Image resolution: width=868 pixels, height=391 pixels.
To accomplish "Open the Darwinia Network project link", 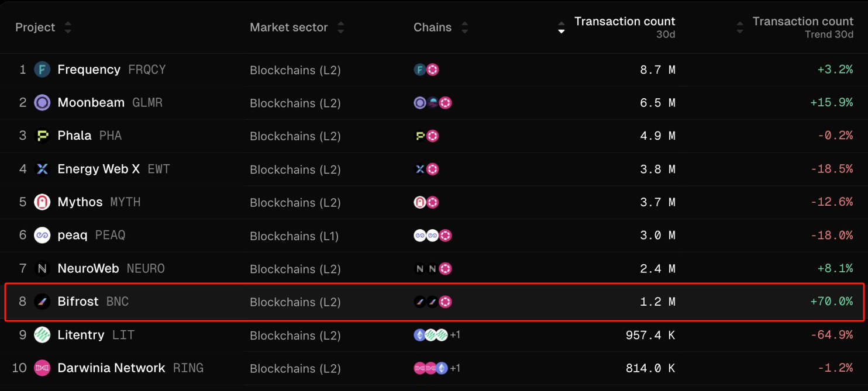I will click(x=130, y=368).
